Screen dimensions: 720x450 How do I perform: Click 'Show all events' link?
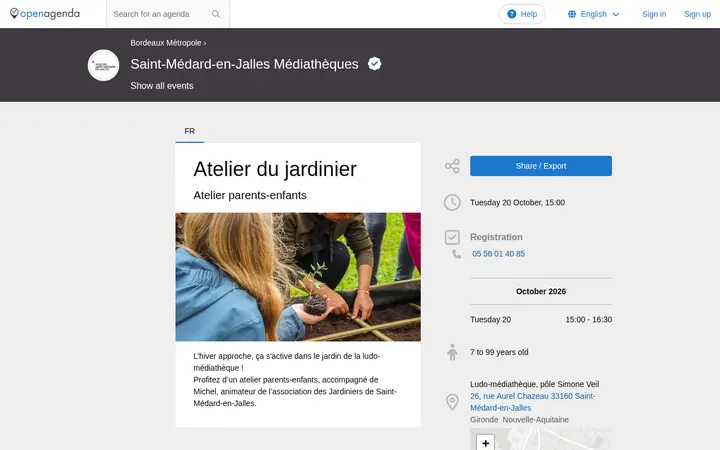pos(162,86)
